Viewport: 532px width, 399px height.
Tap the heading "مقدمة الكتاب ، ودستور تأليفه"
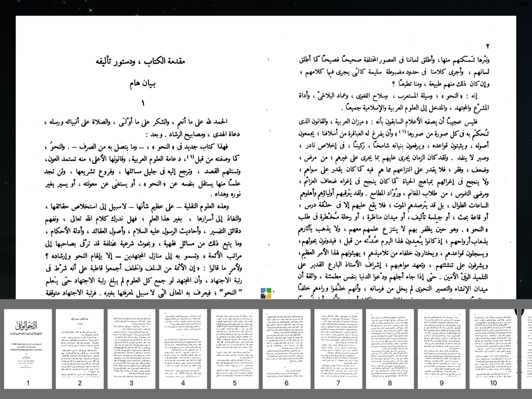point(140,61)
